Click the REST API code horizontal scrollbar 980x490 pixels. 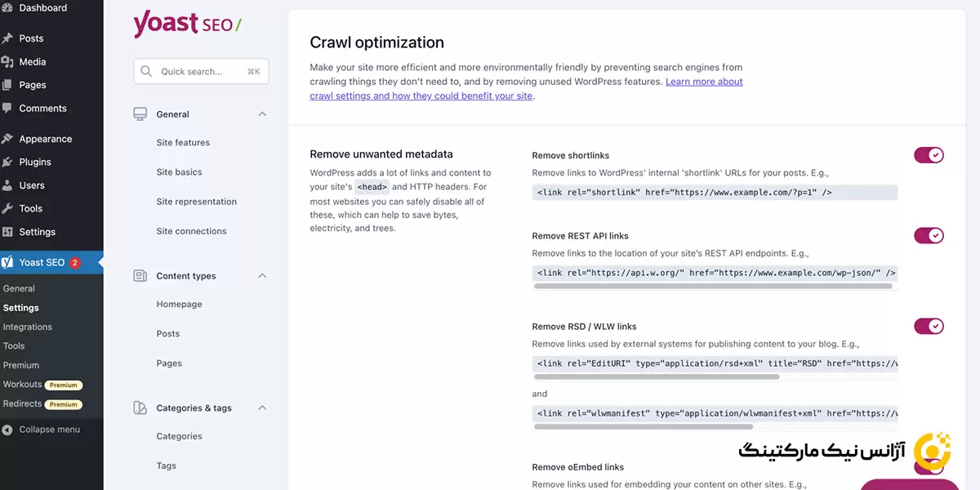pos(712,287)
